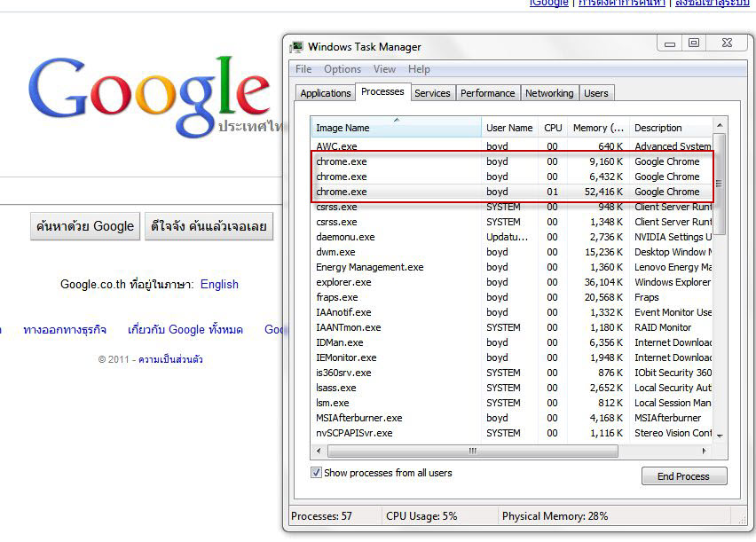Select the IAANTmon.exe process
Image resolution: width=756 pixels, height=542 pixels.
(x=512, y=327)
